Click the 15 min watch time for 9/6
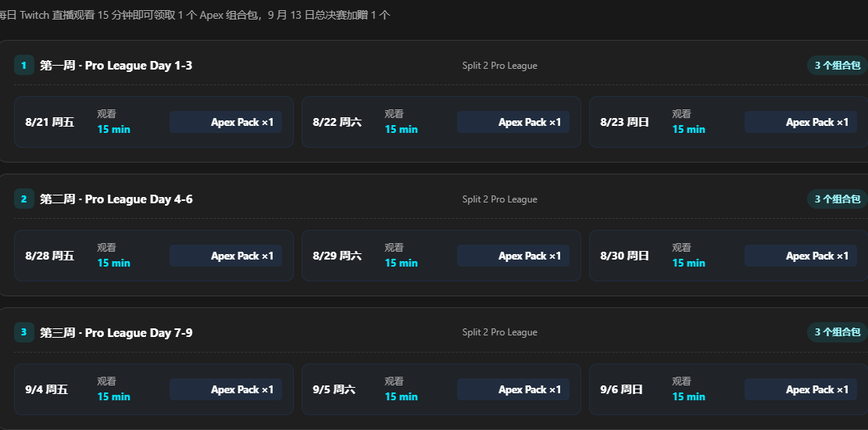 pyautogui.click(x=688, y=396)
